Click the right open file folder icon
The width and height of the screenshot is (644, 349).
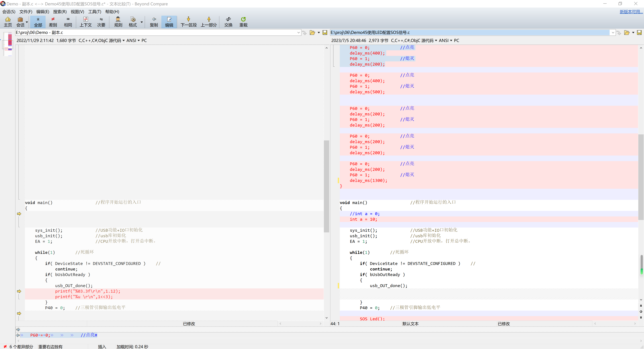pos(627,33)
